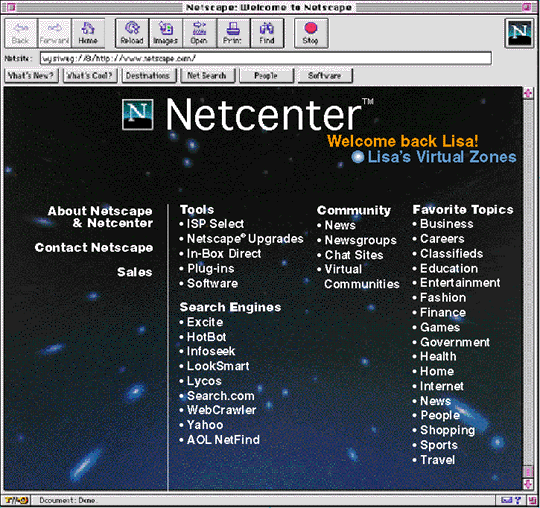The image size is (540, 508).
Task: Click the scroll up arrow
Action: [528, 93]
